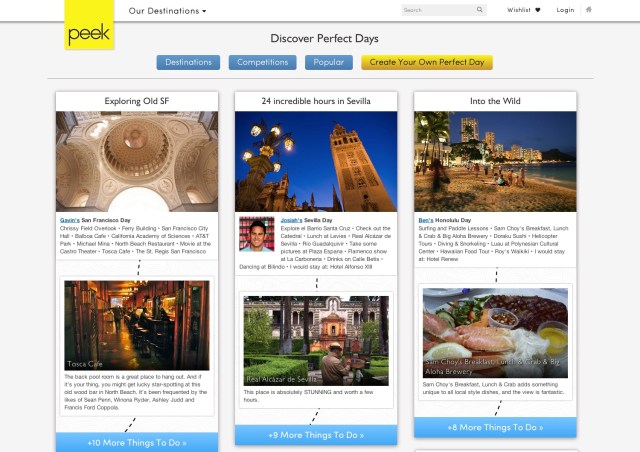Select the Destinations button
The height and width of the screenshot is (452, 640).
pyautogui.click(x=188, y=62)
